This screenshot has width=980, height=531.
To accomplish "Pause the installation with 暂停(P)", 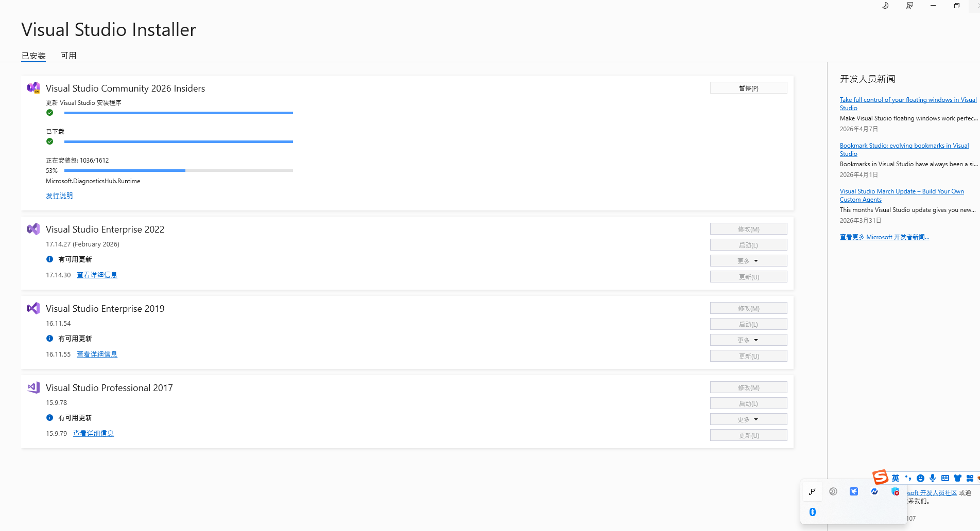I will [x=748, y=88].
